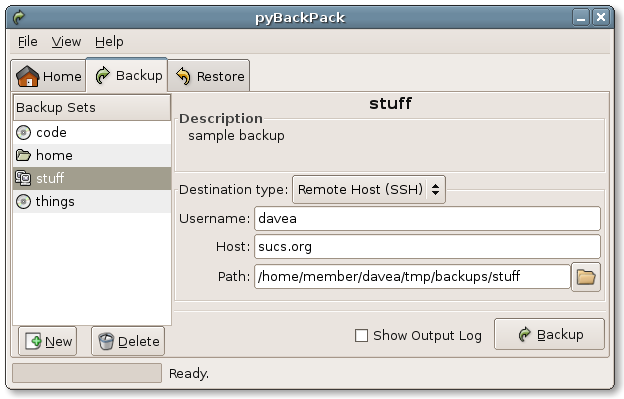Minimize the pyBackPack window
The width and height of the screenshot is (624, 399).
click(581, 18)
